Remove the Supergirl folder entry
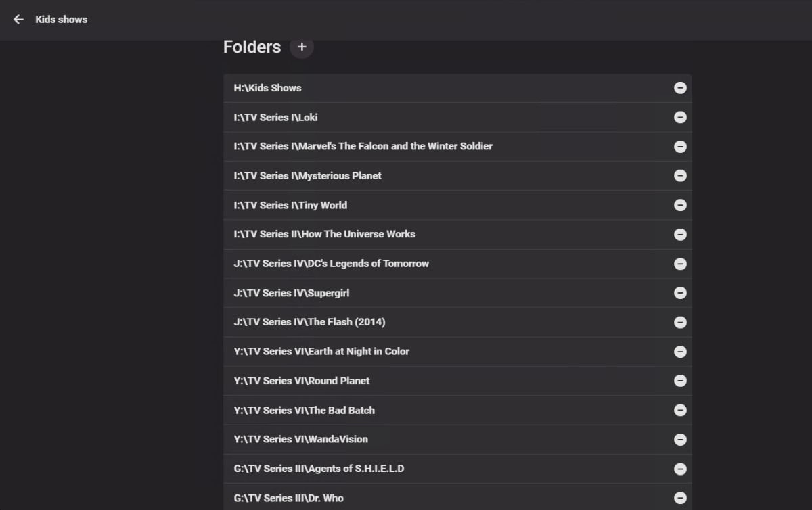The height and width of the screenshot is (510, 812). 680,293
